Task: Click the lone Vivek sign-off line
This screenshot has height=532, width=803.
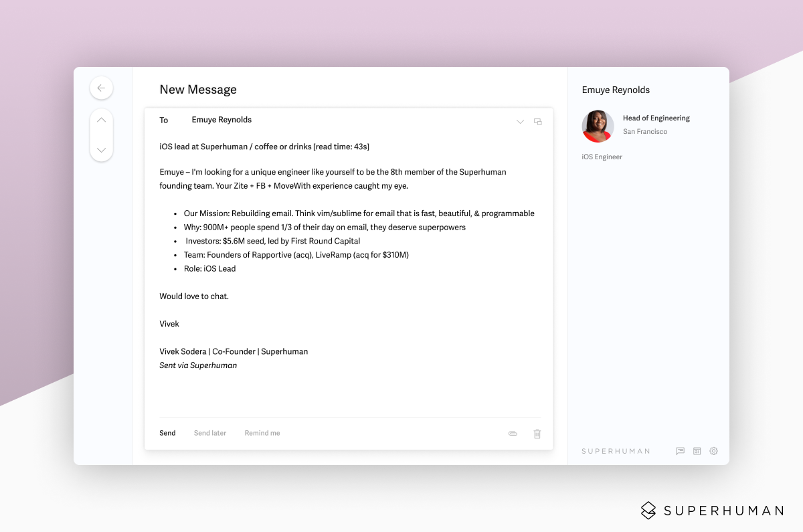Action: 169,324
